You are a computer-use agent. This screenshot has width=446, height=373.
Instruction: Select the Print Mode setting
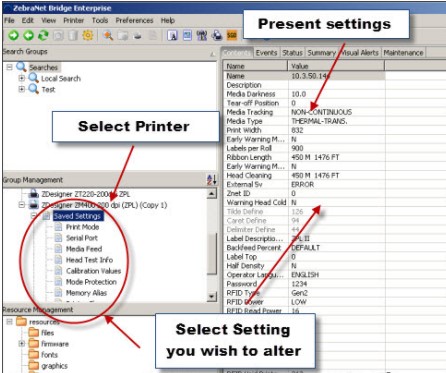coord(82,227)
